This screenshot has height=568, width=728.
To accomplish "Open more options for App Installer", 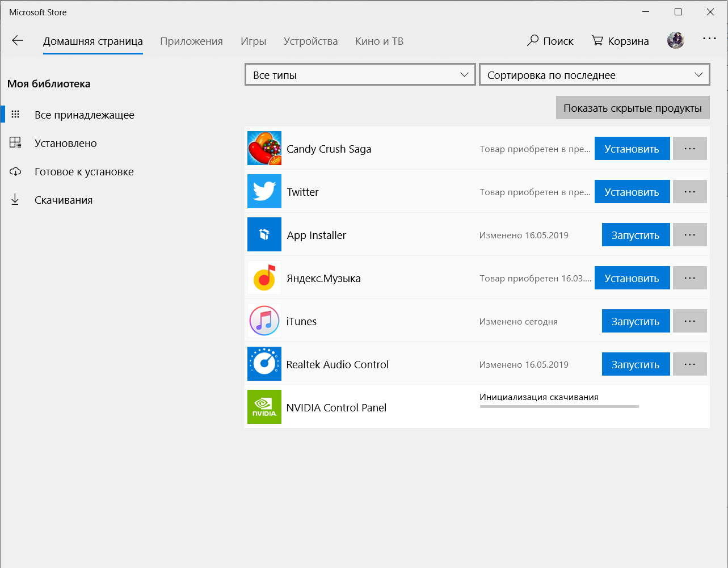I will pos(690,235).
